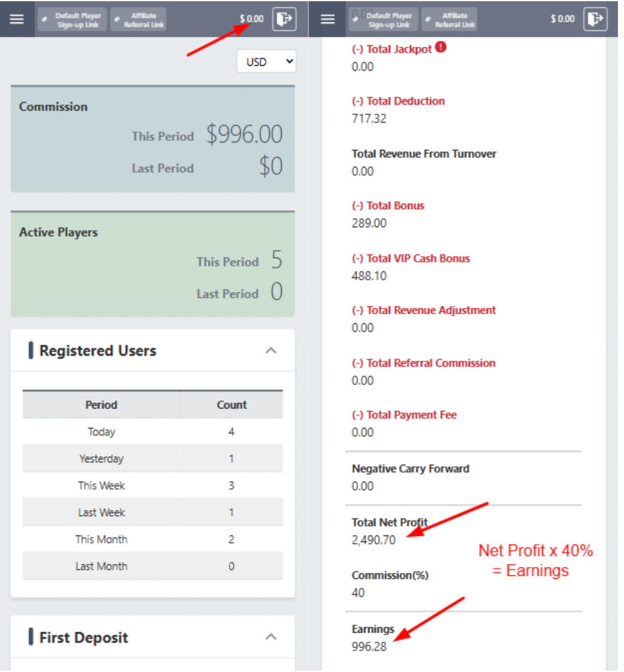Screen dimensions: 624x672
Task: Click the $0.00 balance in left header
Action: tap(252, 19)
